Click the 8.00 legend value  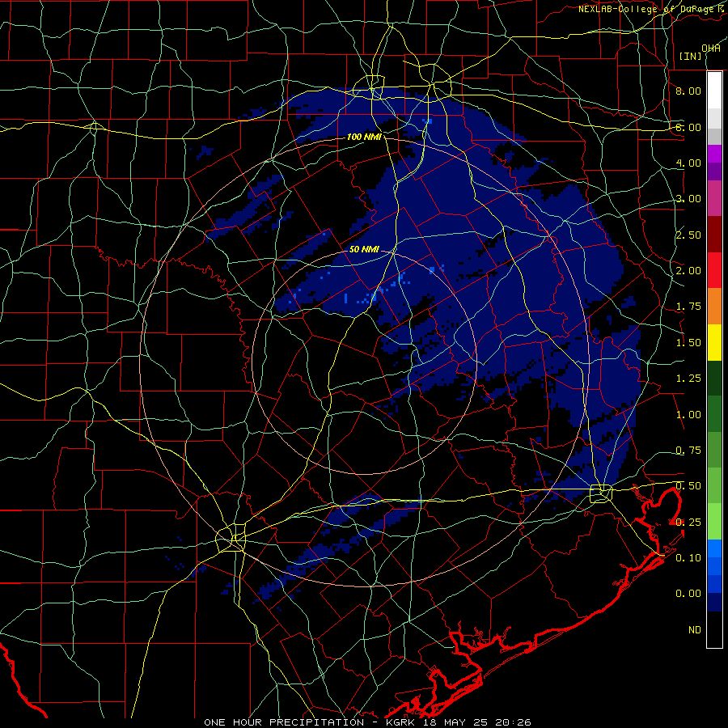pos(688,91)
